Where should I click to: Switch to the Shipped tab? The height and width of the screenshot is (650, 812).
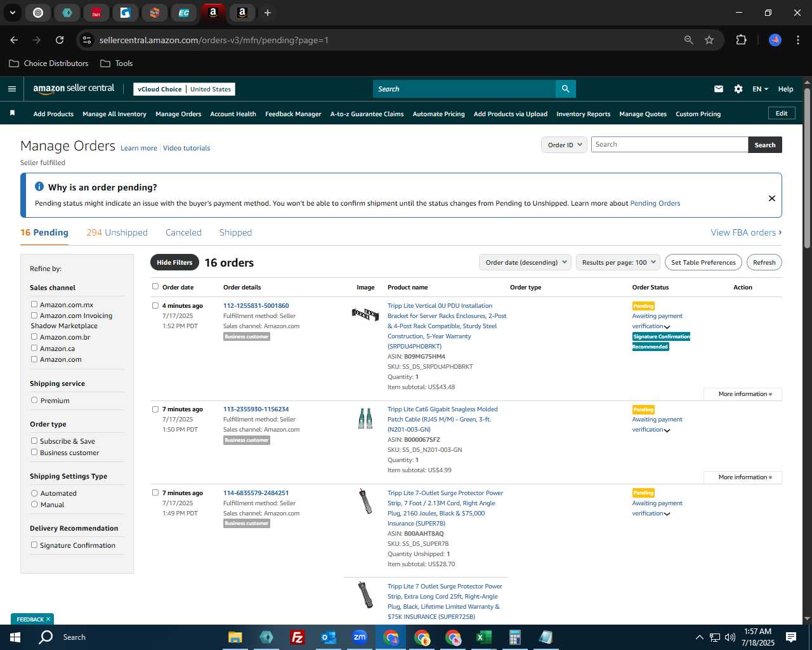point(235,232)
